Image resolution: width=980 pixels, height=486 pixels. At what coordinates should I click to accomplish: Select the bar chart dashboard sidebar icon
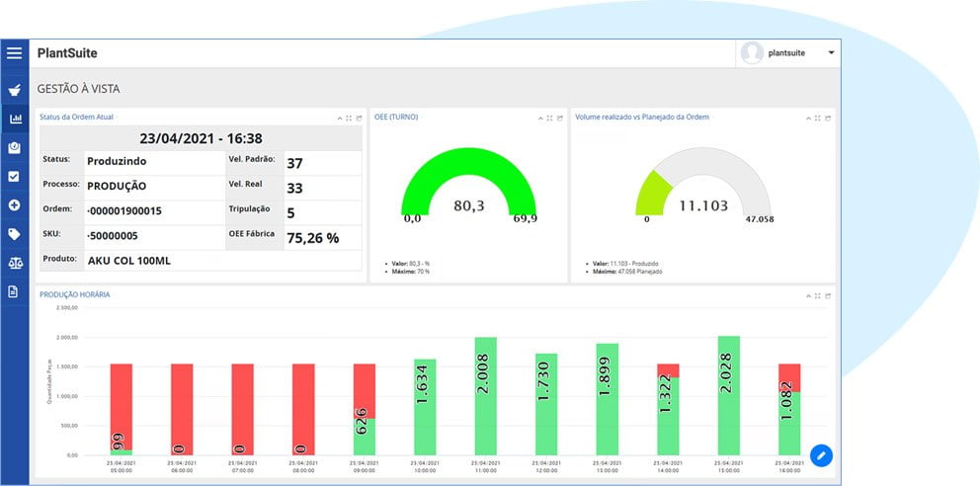pyautogui.click(x=15, y=119)
